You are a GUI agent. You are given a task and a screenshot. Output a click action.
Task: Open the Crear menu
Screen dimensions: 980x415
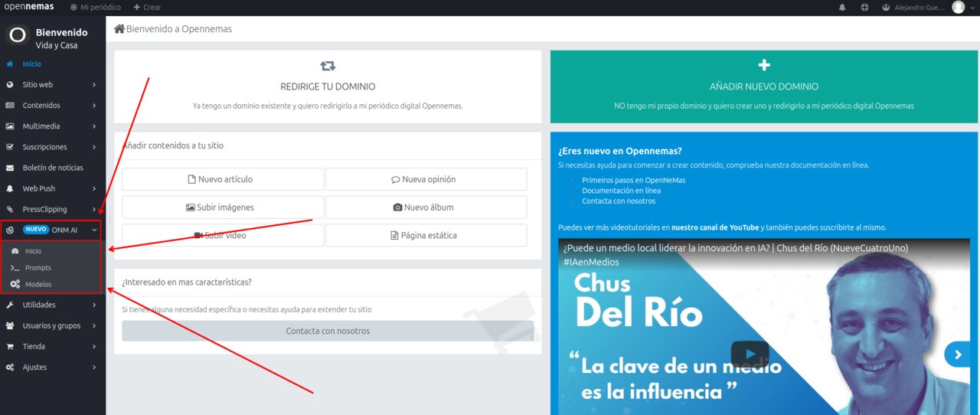[147, 7]
